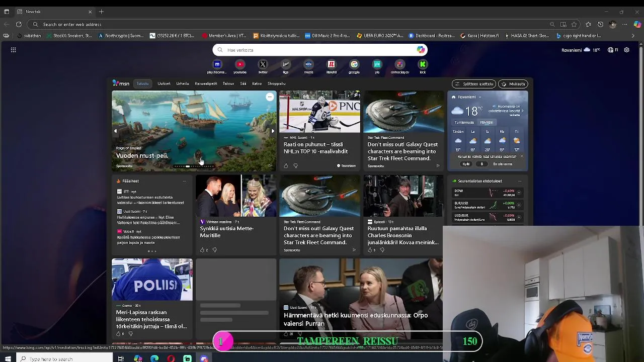Open the Kick quick link shortcut

pyautogui.click(x=423, y=64)
